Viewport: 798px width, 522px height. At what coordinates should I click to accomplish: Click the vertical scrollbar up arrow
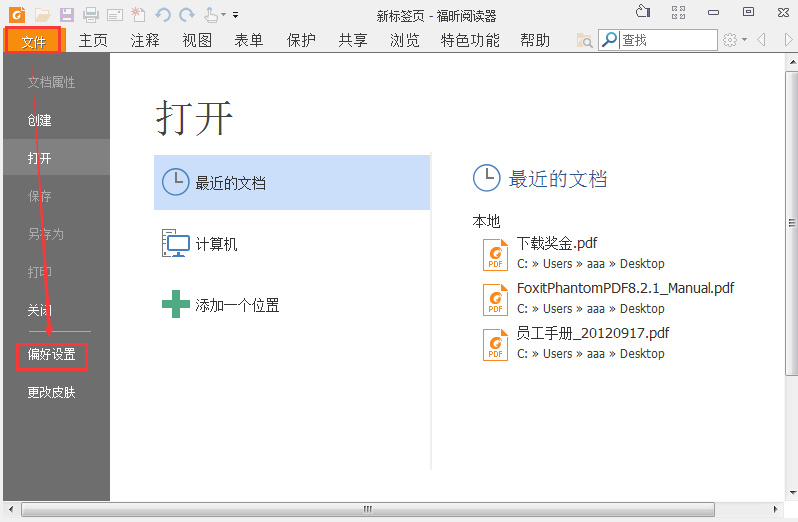(792, 62)
